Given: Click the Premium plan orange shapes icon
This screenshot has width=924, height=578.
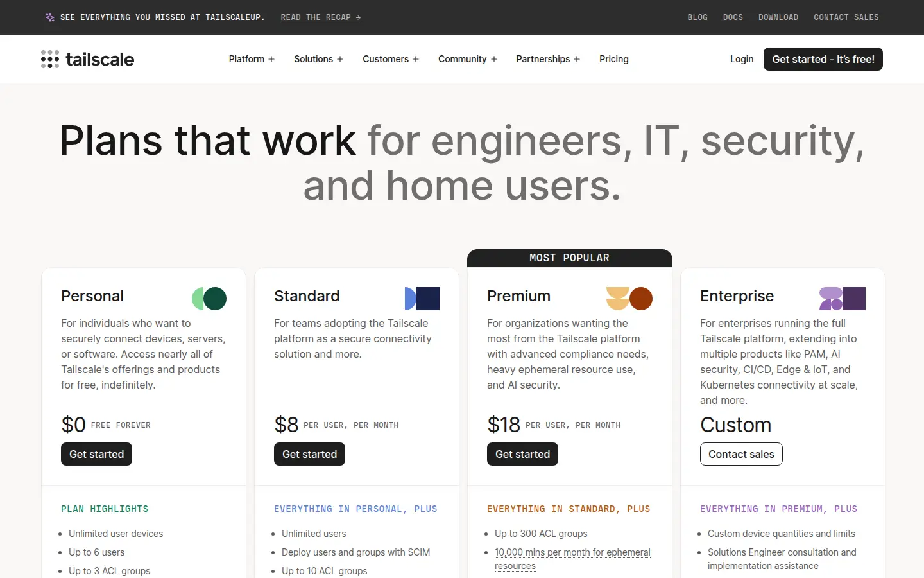Looking at the screenshot, I should point(629,299).
